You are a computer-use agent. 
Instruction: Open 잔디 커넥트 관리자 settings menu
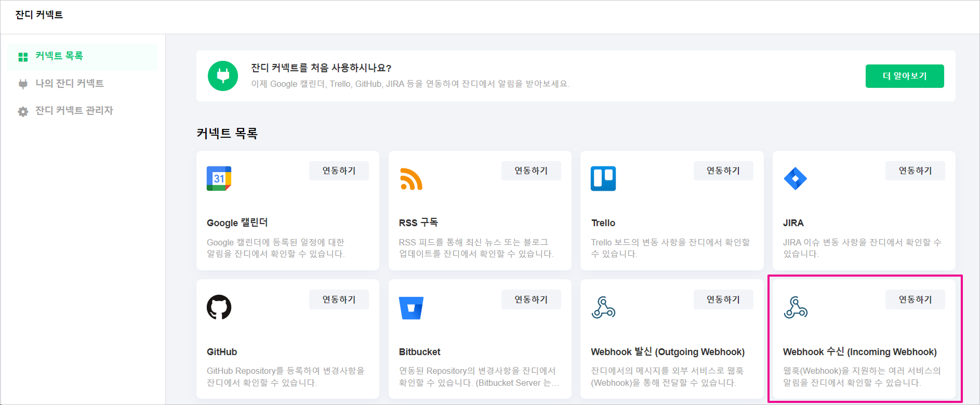74,111
